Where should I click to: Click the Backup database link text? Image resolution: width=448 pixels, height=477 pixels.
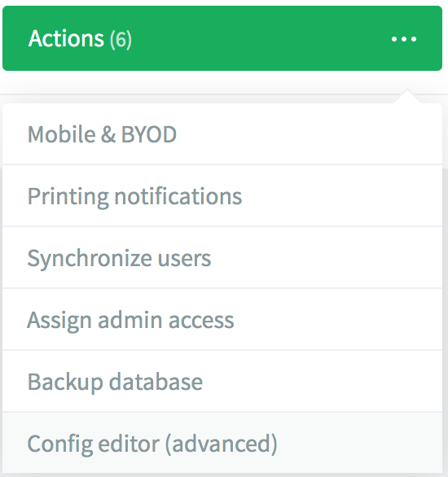click(x=115, y=382)
